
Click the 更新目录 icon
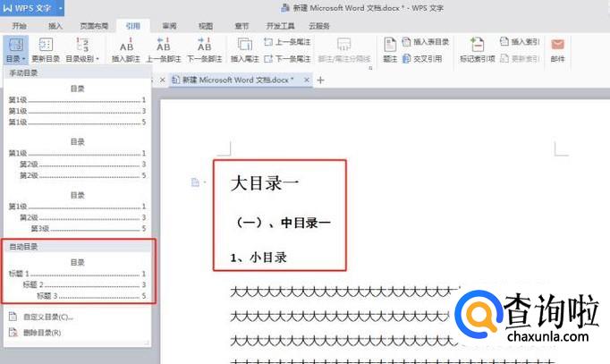(46, 45)
